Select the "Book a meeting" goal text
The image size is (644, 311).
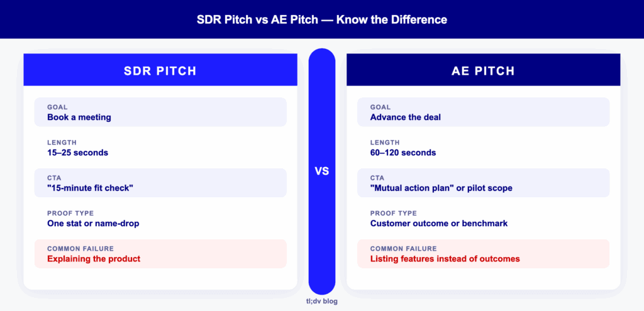tap(78, 117)
